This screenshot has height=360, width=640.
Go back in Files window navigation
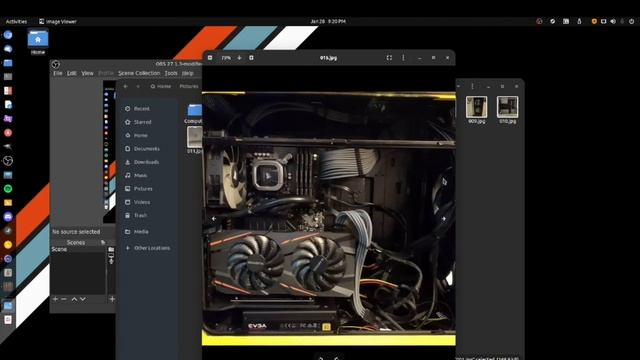(126, 87)
